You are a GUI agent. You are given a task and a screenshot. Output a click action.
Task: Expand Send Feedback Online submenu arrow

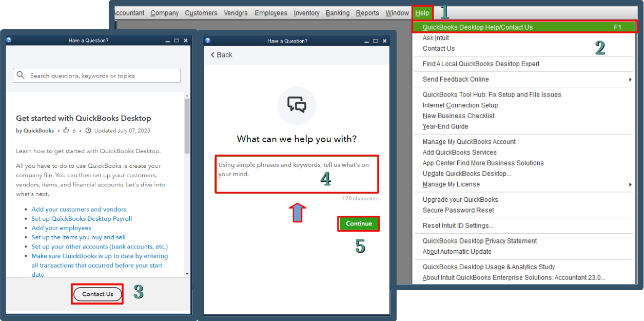[x=630, y=80]
